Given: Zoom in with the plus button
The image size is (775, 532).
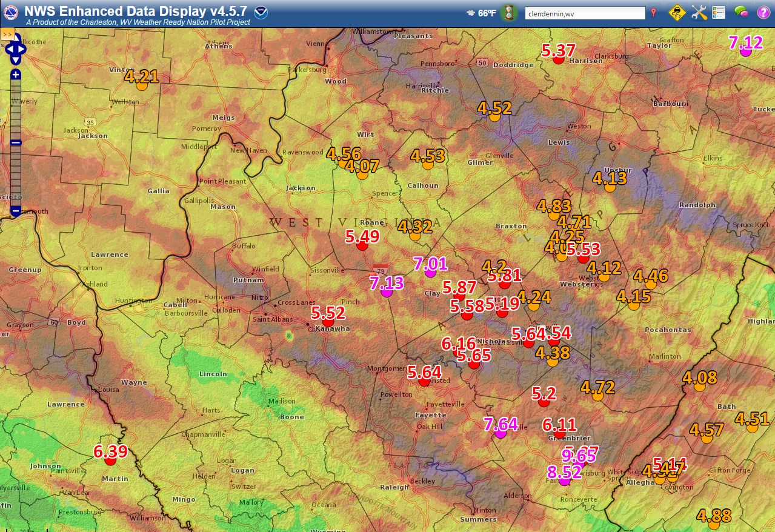Looking at the screenshot, I should [x=16, y=75].
